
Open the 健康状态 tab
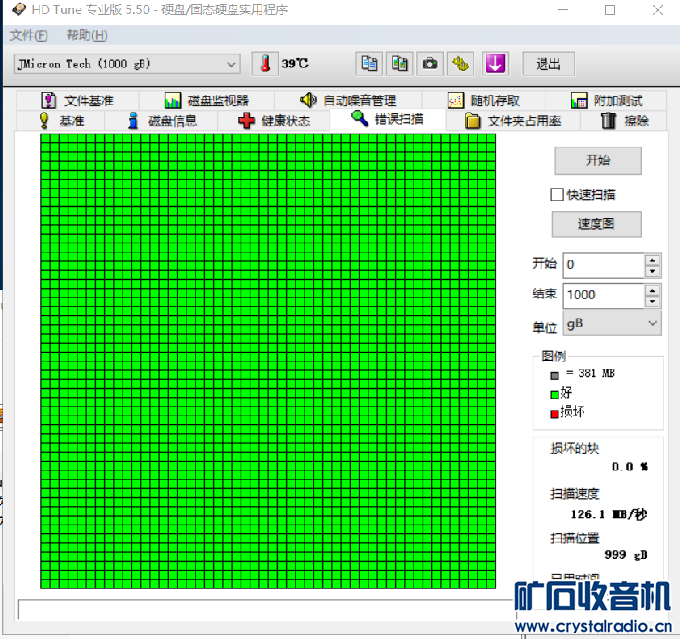pos(274,121)
